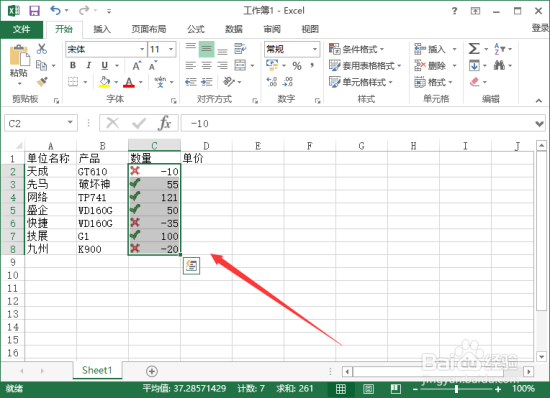Open the 条件格式 conditional formatting menu

pyautogui.click(x=356, y=49)
